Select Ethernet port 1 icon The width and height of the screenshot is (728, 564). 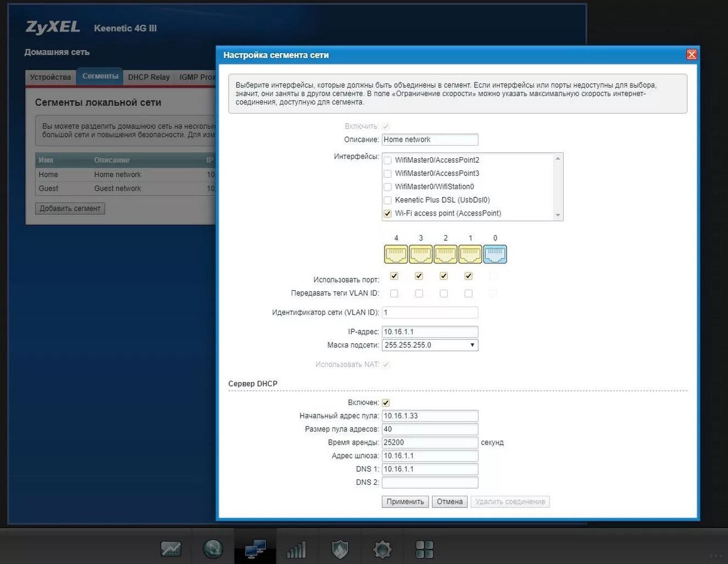click(470, 255)
